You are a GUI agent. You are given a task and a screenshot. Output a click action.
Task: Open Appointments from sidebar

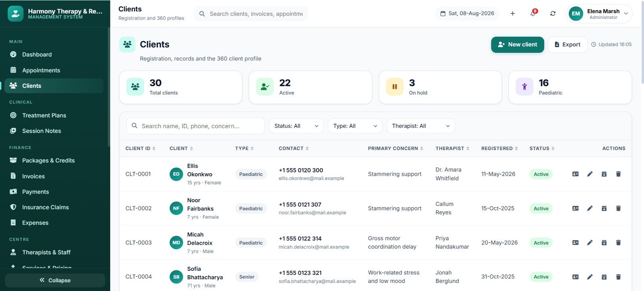point(54,70)
